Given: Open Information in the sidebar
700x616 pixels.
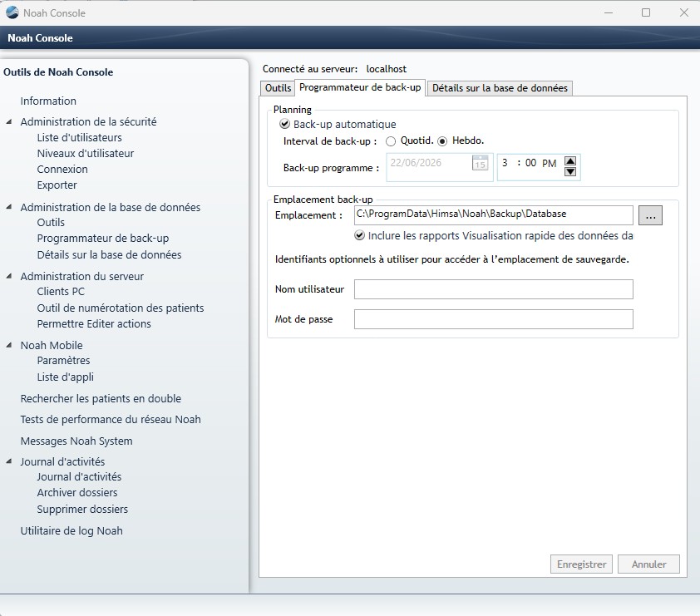Looking at the screenshot, I should click(x=48, y=101).
